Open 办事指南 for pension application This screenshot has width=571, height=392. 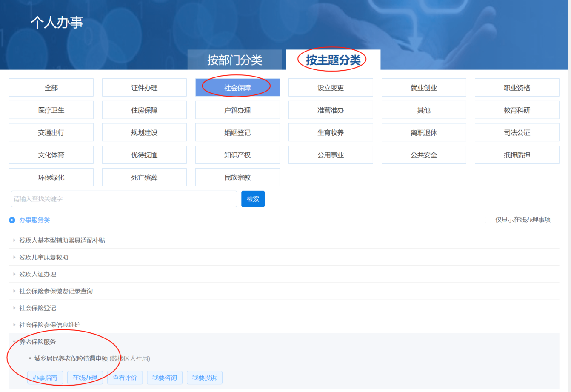(x=45, y=378)
